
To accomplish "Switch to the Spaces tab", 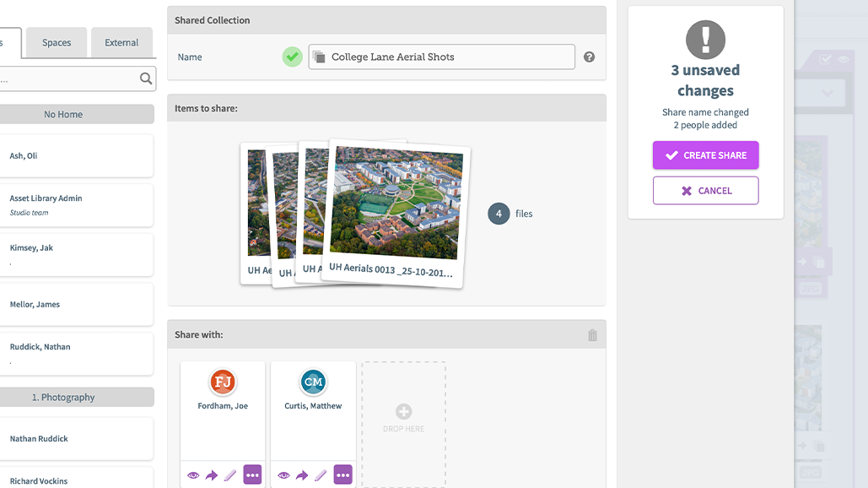I will point(57,43).
